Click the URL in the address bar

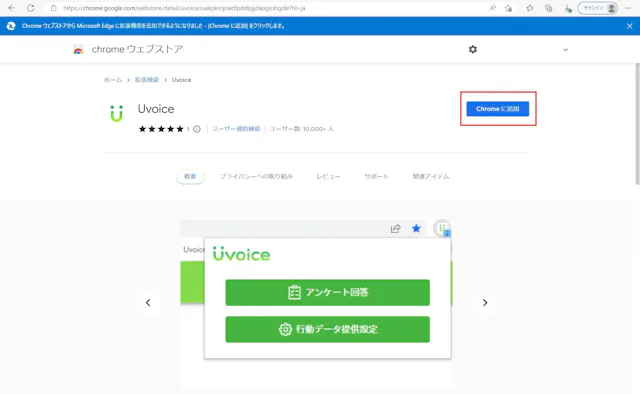184,8
